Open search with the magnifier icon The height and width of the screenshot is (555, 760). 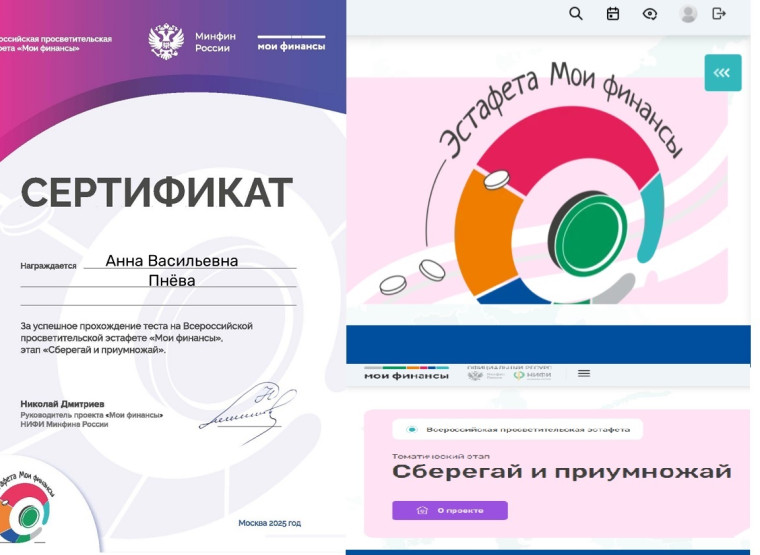pos(576,14)
